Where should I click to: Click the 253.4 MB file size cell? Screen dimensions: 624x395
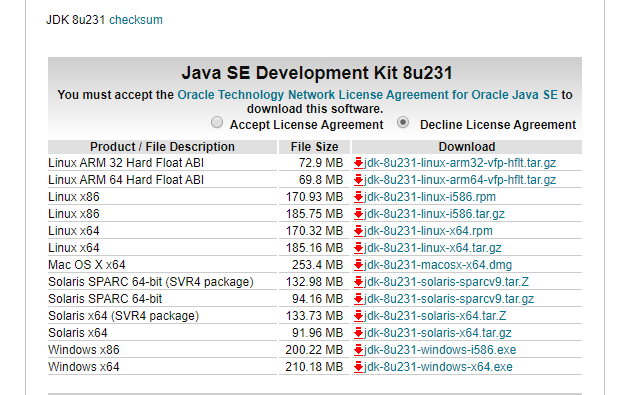(318, 265)
